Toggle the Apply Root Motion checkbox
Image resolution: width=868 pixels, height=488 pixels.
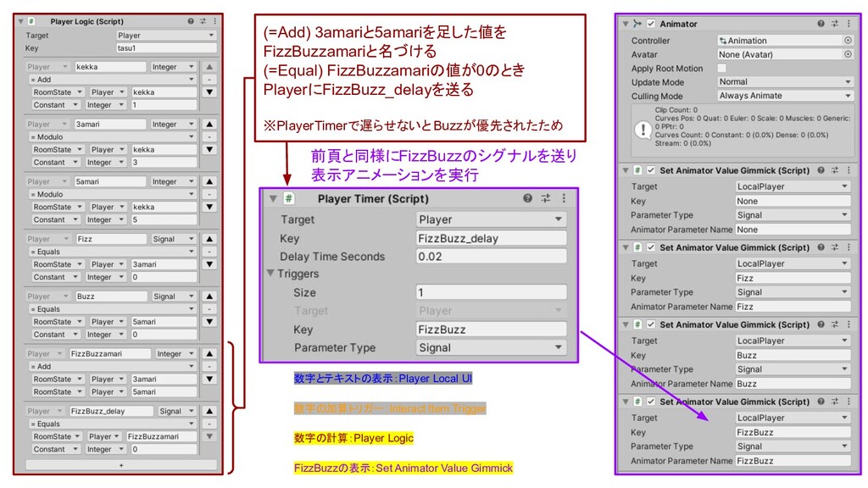coord(722,68)
